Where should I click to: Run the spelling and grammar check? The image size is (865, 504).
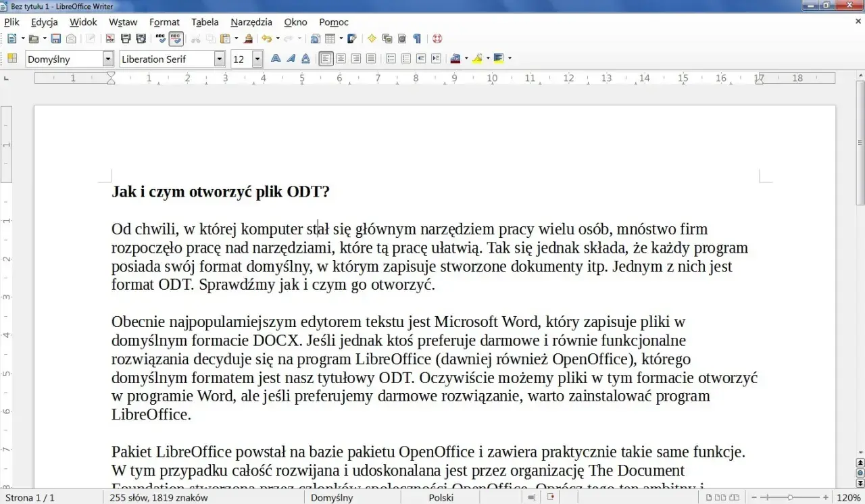pyautogui.click(x=161, y=39)
